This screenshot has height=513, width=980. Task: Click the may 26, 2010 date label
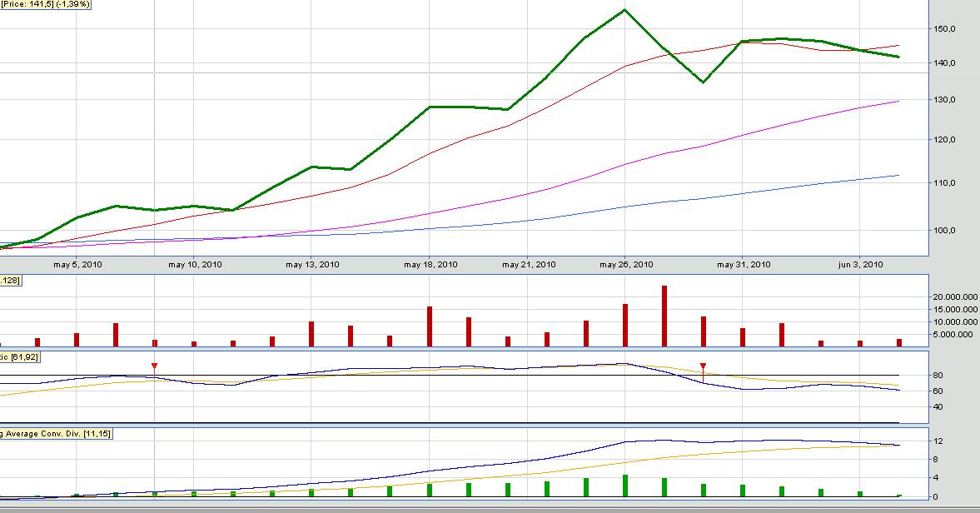(x=625, y=265)
